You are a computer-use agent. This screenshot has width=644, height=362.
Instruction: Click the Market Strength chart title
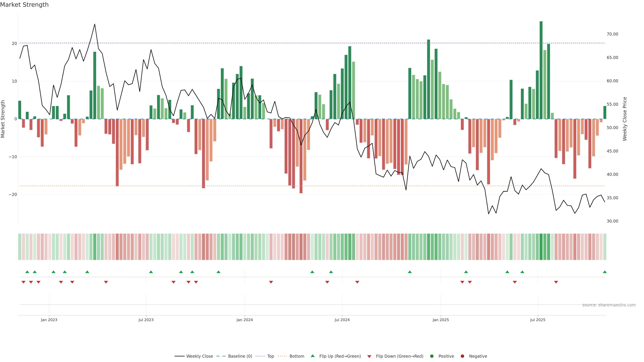[24, 5]
